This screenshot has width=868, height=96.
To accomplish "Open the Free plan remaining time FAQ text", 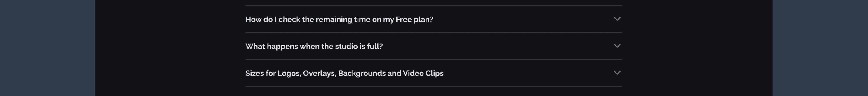I will (339, 20).
